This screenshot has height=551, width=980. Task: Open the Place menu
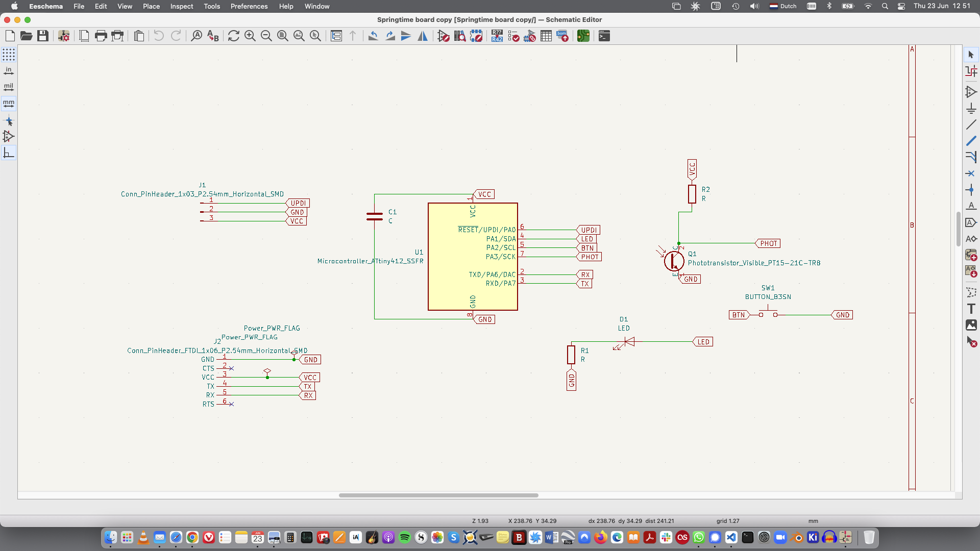tap(151, 6)
